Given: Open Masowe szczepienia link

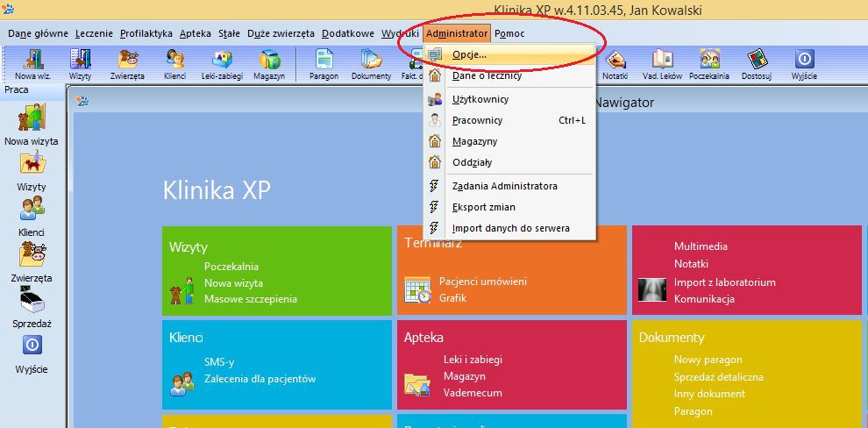Looking at the screenshot, I should click(x=251, y=299).
